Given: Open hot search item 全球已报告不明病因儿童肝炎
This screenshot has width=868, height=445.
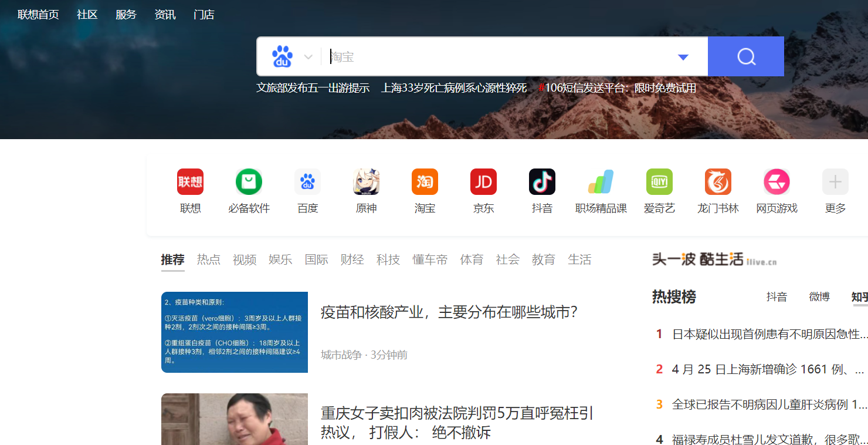Looking at the screenshot, I should (769, 404).
